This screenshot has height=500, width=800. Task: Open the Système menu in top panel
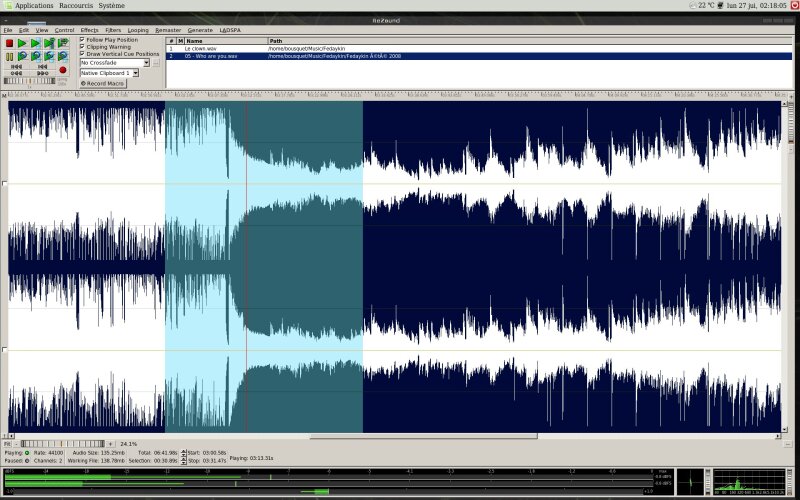pos(111,6)
